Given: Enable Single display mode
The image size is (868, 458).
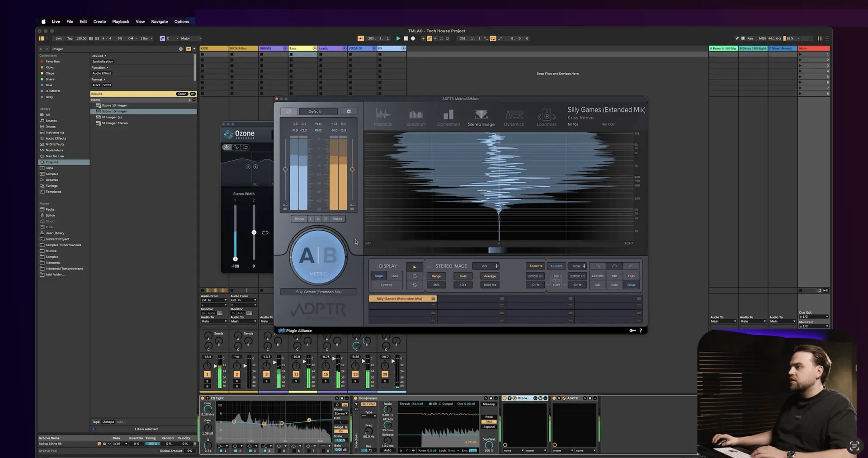Looking at the screenshot, I should click(x=379, y=276).
